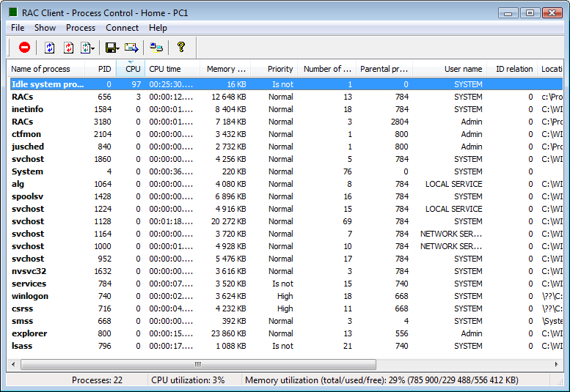Select the svchost process with PID 1164

[x=286, y=234]
